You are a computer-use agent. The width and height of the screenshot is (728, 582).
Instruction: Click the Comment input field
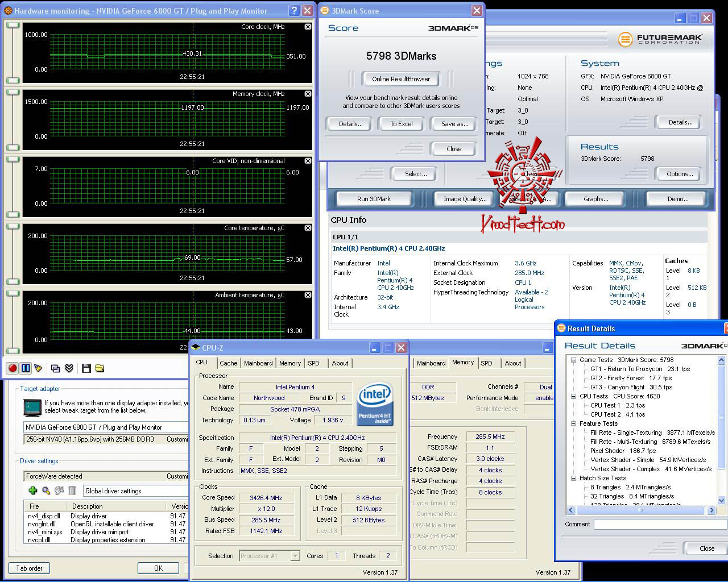tap(660, 525)
